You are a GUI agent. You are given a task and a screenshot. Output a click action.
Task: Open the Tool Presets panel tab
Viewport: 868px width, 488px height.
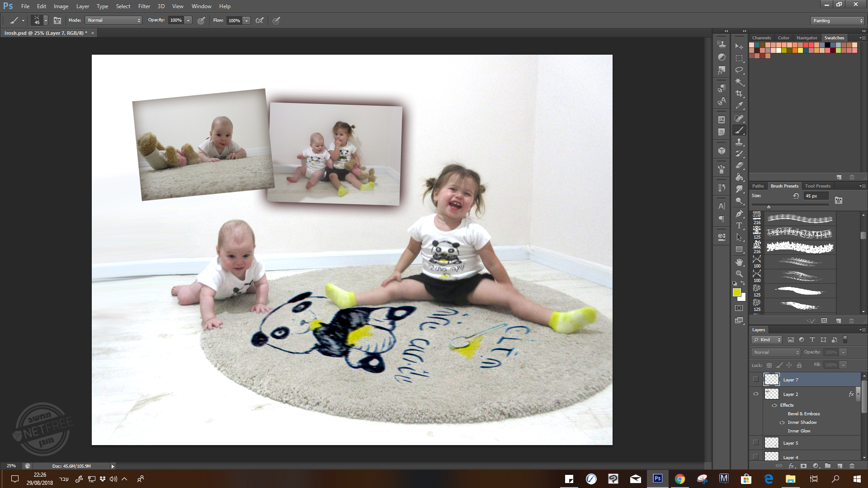[817, 186]
